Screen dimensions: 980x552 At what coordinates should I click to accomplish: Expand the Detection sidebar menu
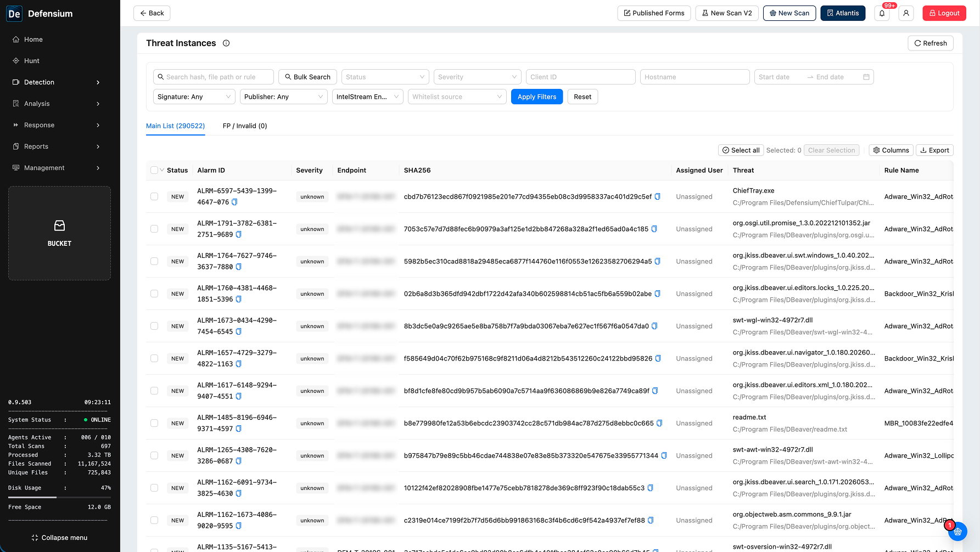(59, 82)
